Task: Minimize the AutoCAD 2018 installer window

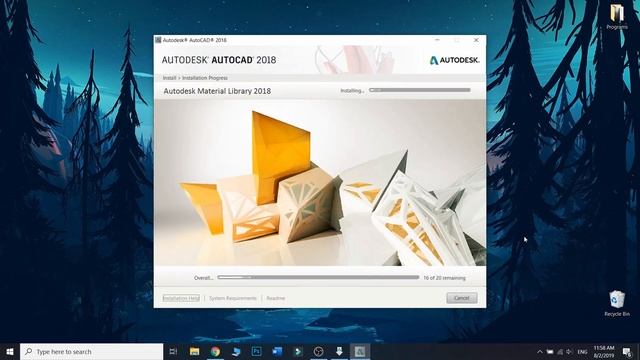Action: [x=437, y=40]
